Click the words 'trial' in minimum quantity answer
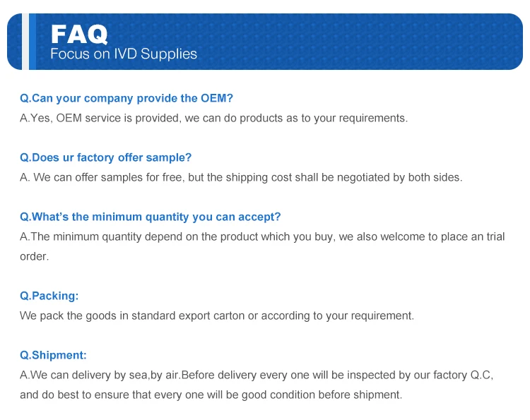This screenshot has width=530, height=420. [x=495, y=236]
